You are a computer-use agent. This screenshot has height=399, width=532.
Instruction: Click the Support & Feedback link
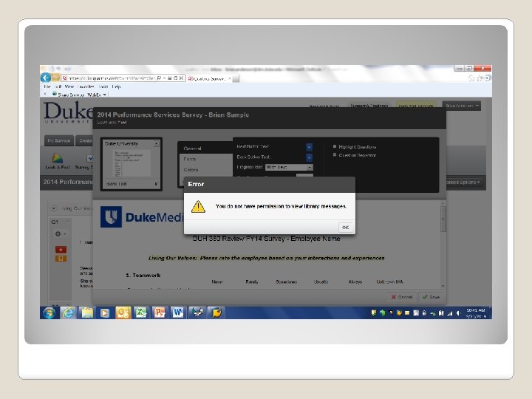(x=369, y=106)
